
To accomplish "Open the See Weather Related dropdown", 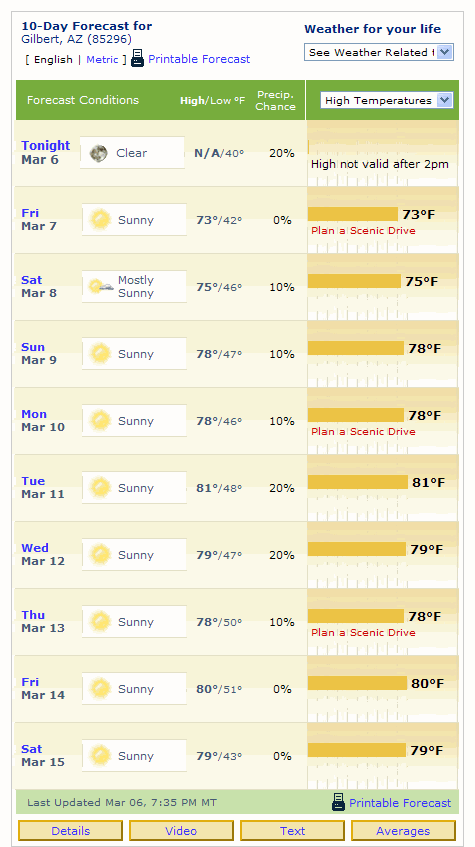I will tap(379, 52).
